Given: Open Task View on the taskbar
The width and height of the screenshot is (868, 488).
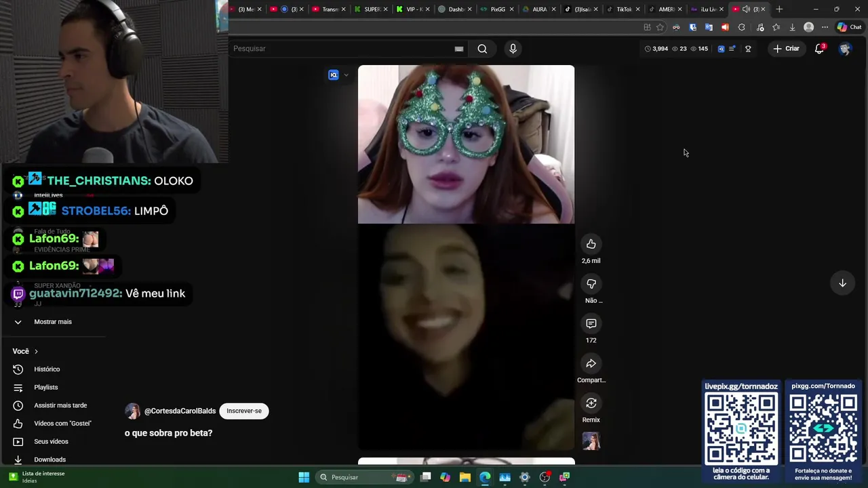Looking at the screenshot, I should tap(426, 477).
